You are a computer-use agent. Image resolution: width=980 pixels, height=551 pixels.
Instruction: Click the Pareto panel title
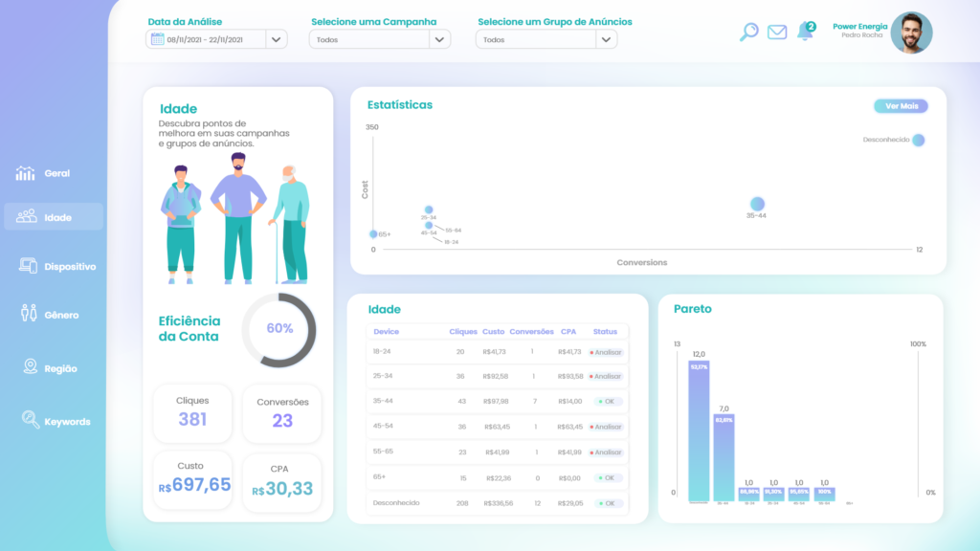(x=693, y=309)
